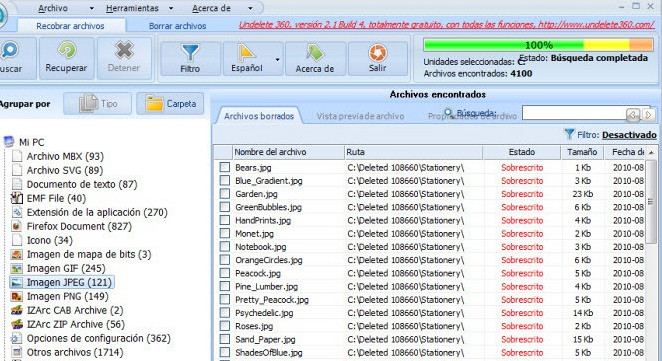Check the OrangeCircles.jpg checkbox
The width and height of the screenshot is (662, 361).
tap(225, 260)
